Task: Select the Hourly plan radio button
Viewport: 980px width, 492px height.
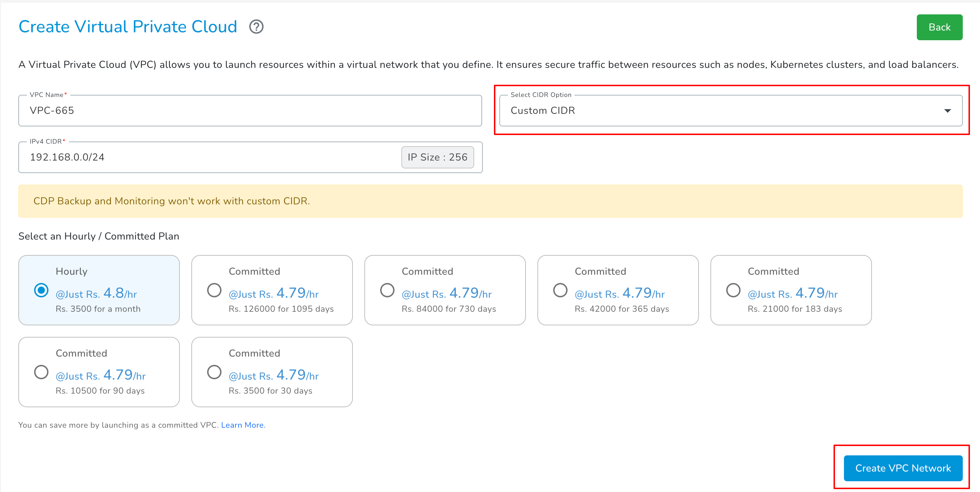Action: pos(41,290)
